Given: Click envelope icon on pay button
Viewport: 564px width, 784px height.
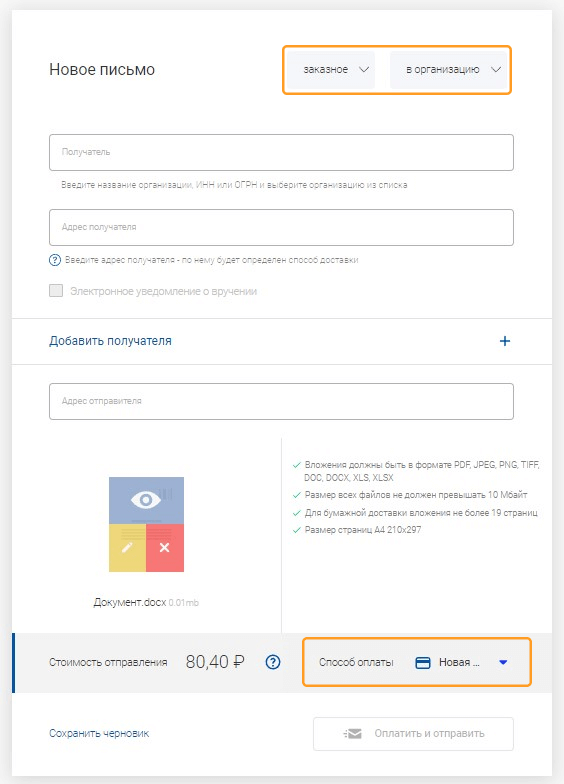Looking at the screenshot, I should click(x=352, y=734).
